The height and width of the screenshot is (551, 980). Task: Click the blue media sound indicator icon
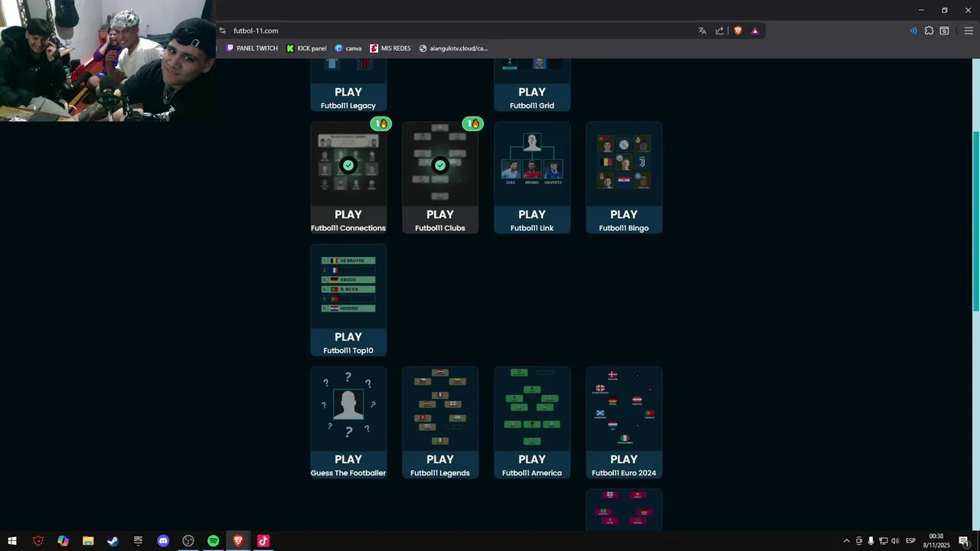tap(913, 31)
